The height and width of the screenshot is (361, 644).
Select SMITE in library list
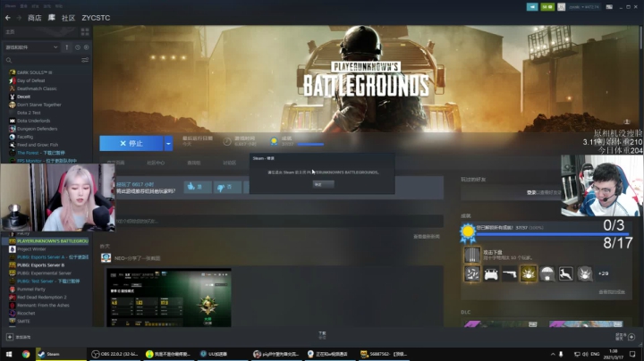tap(23, 321)
